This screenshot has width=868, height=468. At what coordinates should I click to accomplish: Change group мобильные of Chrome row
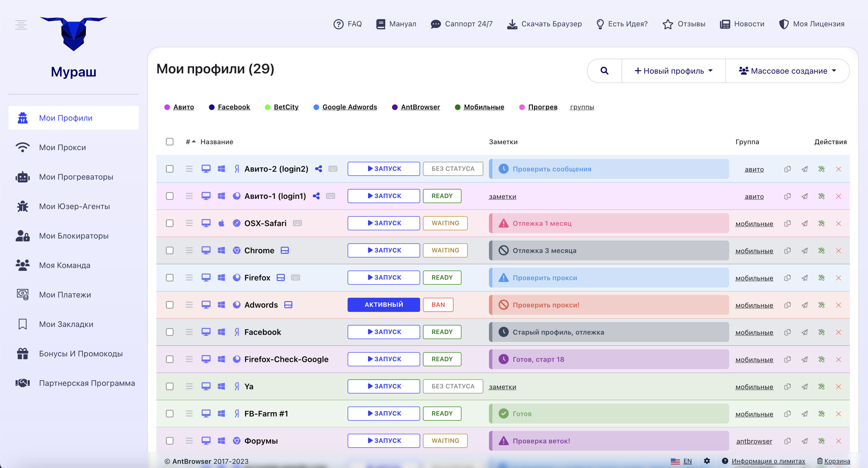[754, 251]
